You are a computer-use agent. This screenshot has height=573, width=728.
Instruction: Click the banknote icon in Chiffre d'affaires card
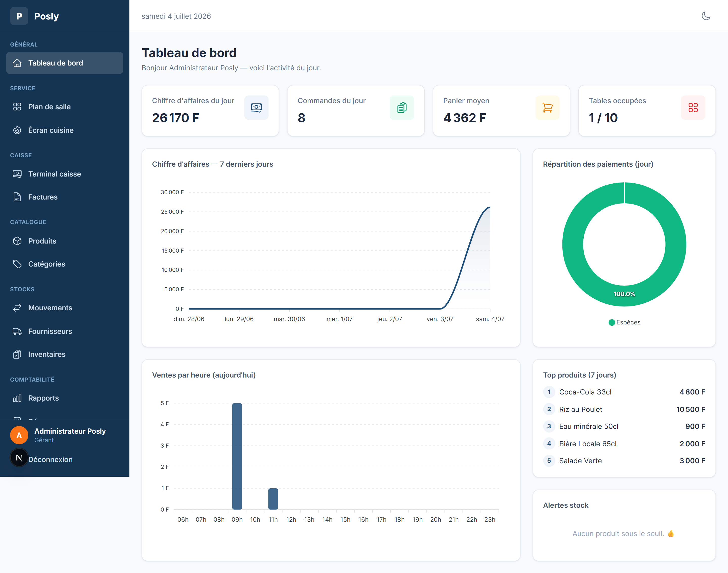[x=256, y=107]
